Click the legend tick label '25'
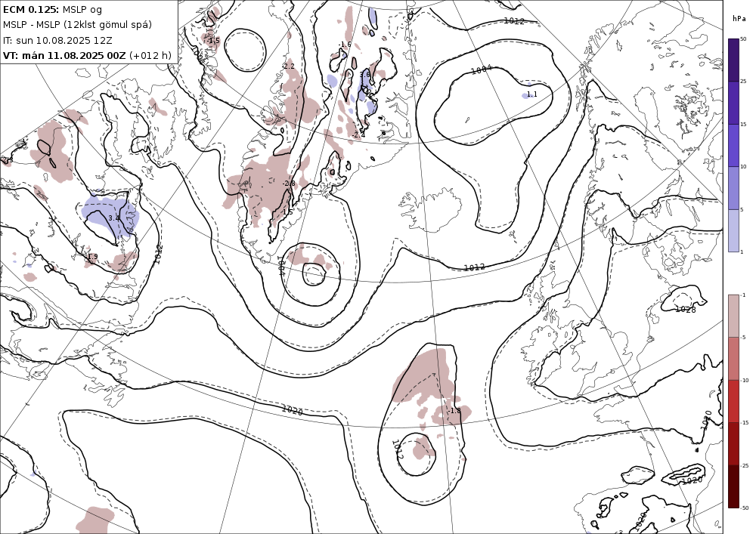756x534 pixels. (743, 82)
